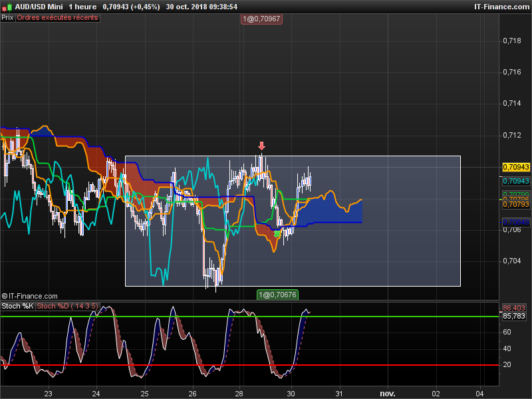Click the 85,783 stochastic value tag
This screenshot has height=399, width=532.
[513, 317]
